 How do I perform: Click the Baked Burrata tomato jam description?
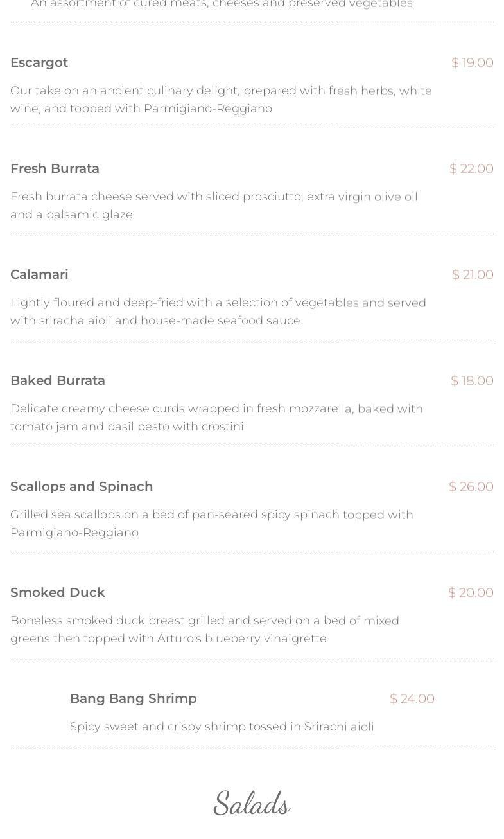click(216, 418)
